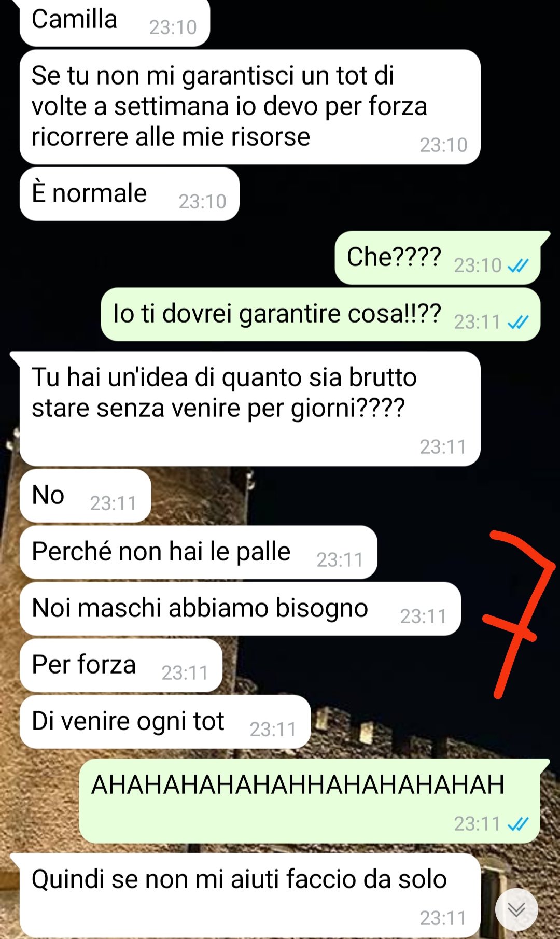Select the 'Camilla' sender name bubble
The image size is (560, 939).
pos(115,23)
